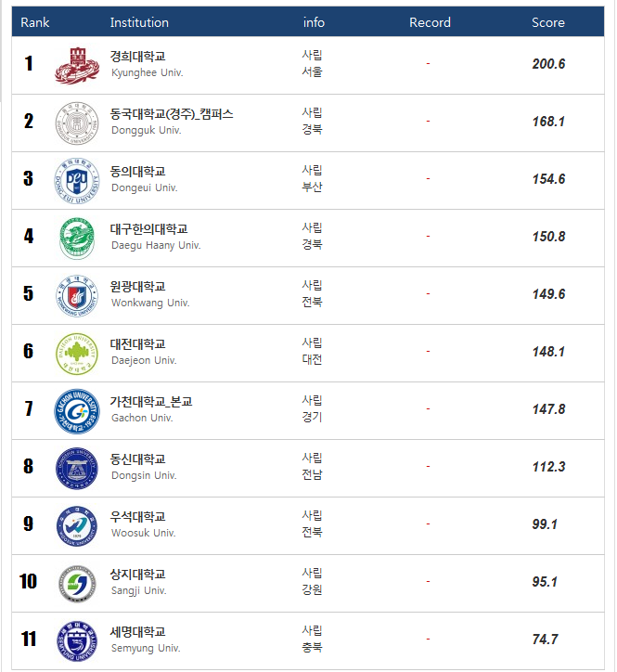Screen dimensions: 617x672
Task: Open the 경희대학교 institution name link
Action: (138, 57)
